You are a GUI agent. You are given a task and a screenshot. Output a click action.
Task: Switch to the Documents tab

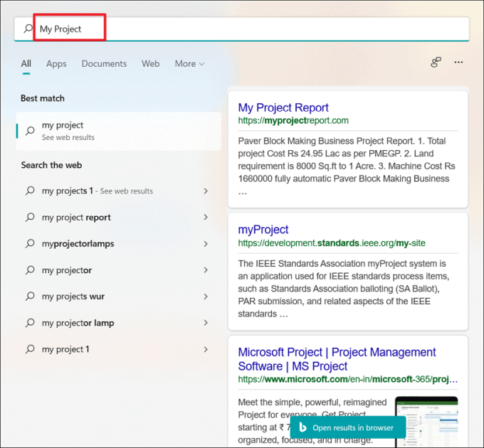click(x=104, y=64)
